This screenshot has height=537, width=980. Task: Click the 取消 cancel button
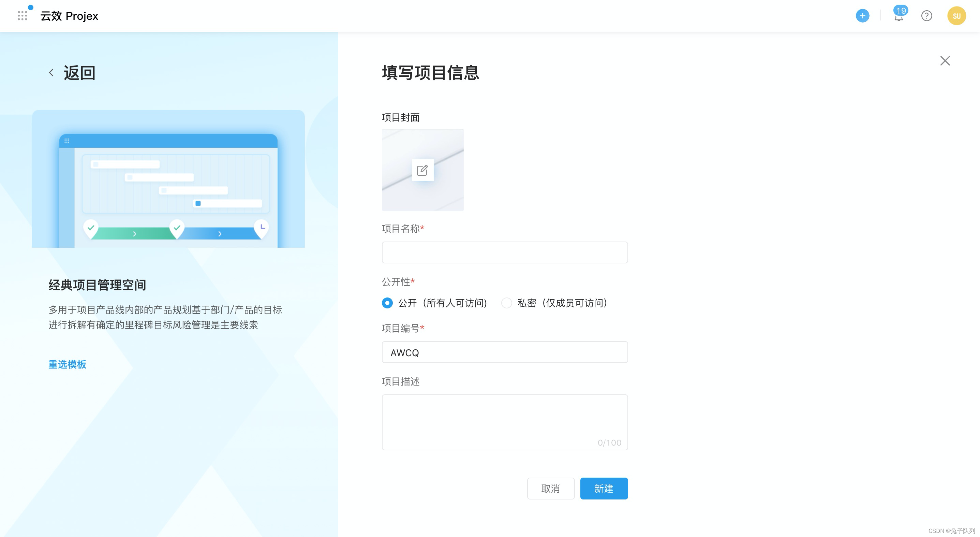pyautogui.click(x=550, y=488)
